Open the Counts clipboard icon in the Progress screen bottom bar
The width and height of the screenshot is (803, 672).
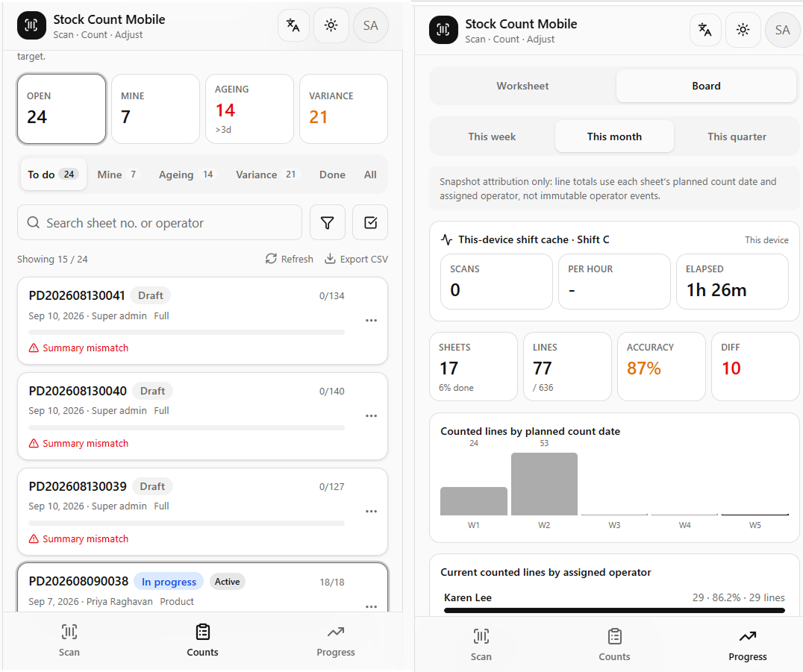click(x=614, y=637)
